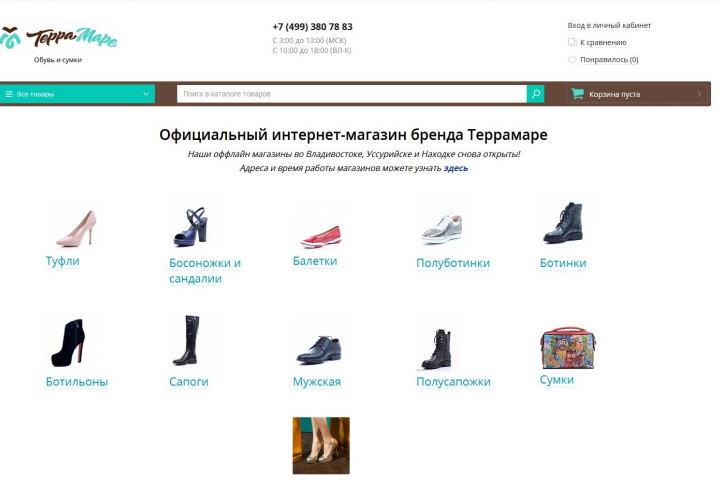Open the Туфли category link
Screen dimensions: 720x480
pos(62,261)
